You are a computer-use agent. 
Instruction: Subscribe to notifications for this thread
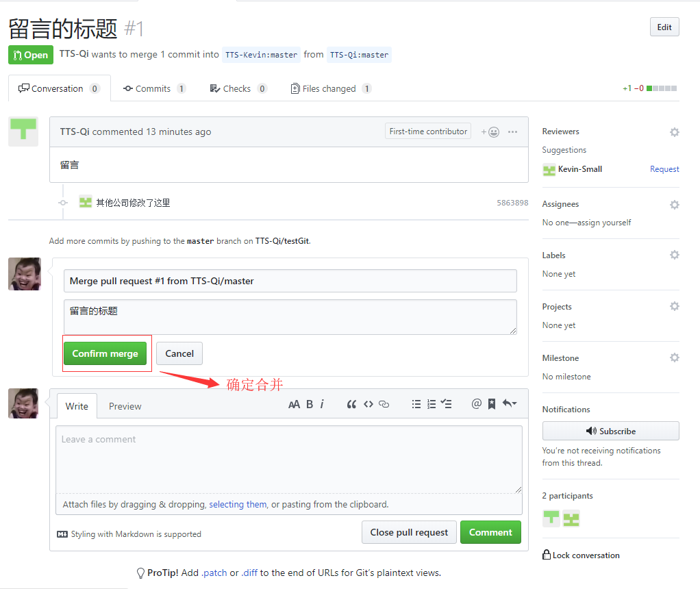click(611, 431)
